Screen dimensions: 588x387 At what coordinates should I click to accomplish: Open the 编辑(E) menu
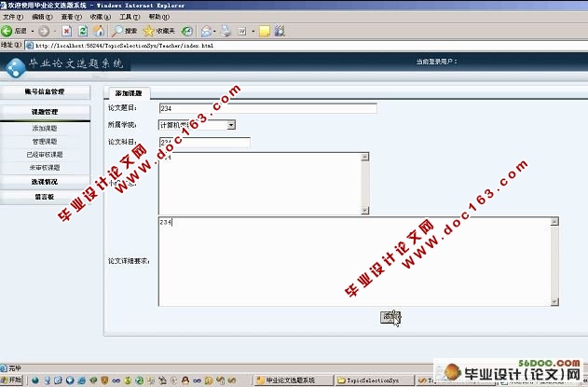(x=42, y=17)
